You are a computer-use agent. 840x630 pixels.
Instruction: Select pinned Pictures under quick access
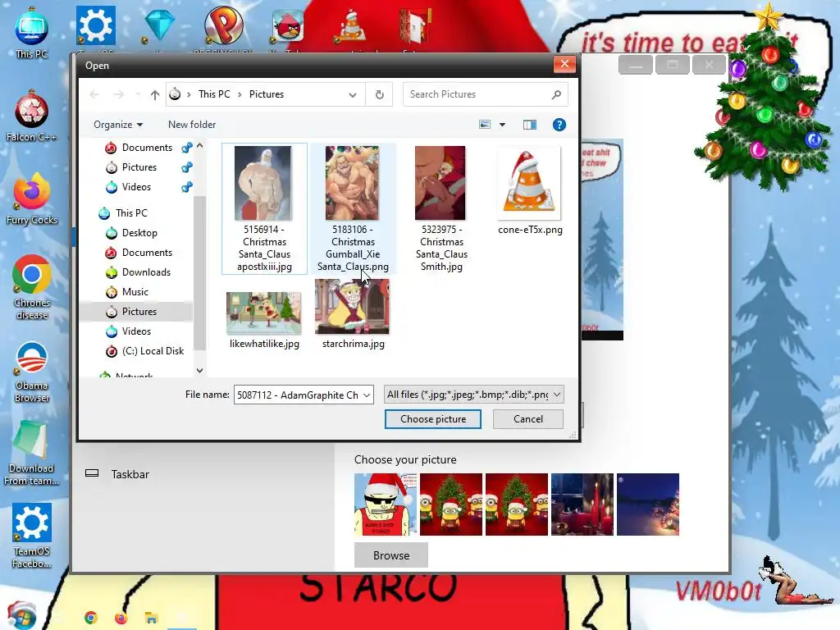click(139, 167)
